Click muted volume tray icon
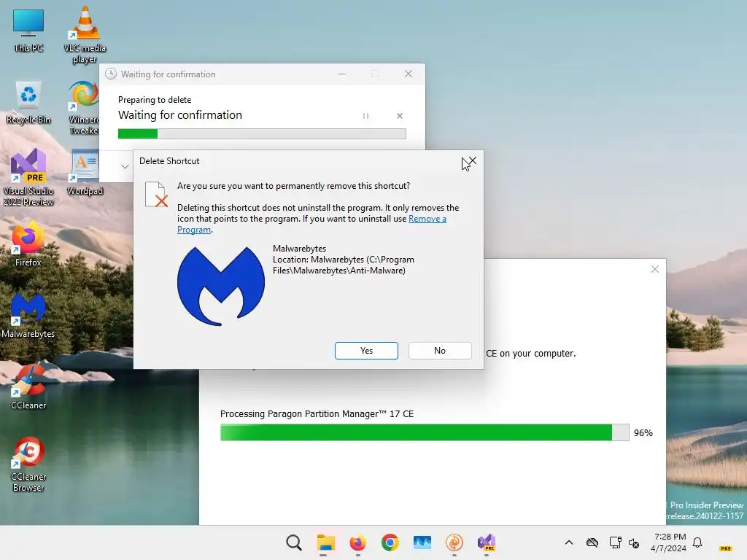 coord(634,542)
